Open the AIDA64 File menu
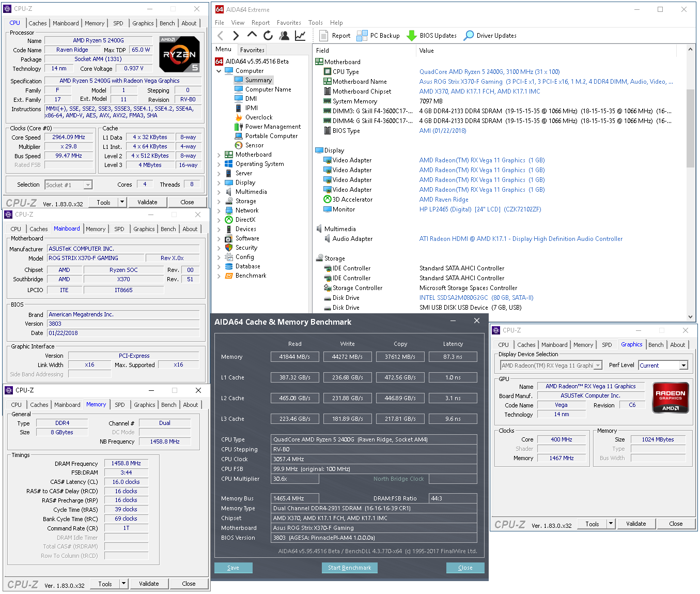 [220, 23]
